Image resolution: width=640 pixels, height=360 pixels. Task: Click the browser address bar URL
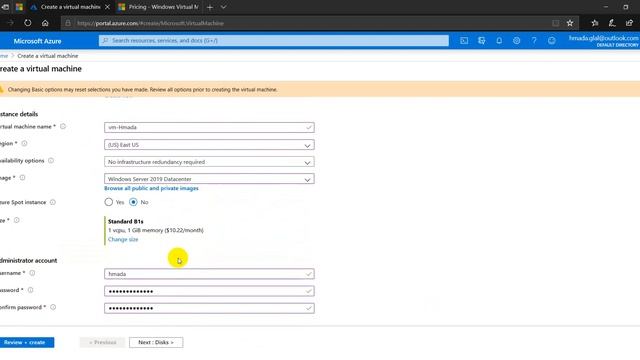[x=150, y=23]
